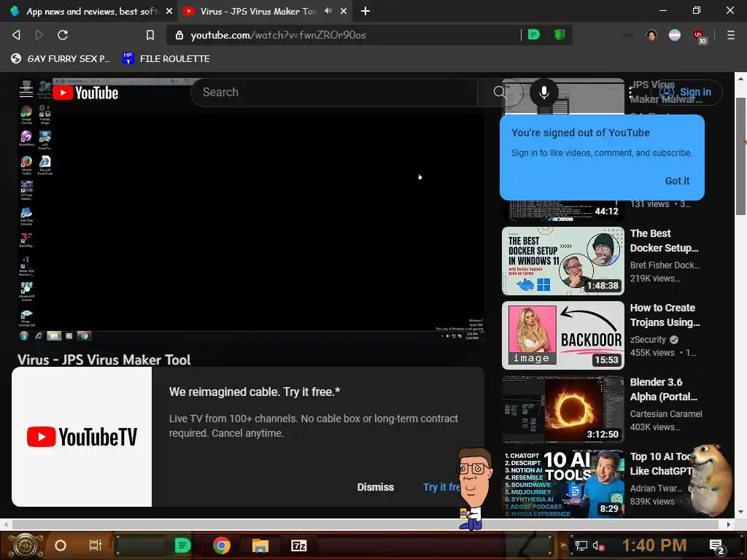Image resolution: width=747 pixels, height=560 pixels.
Task: Reload the current YouTube page
Action: point(63,35)
